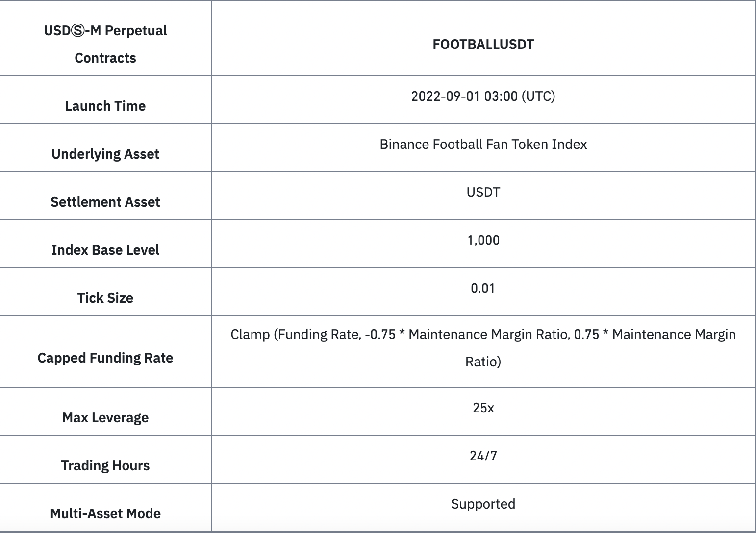
Task: Select the USDT settlement value
Action: [483, 192]
